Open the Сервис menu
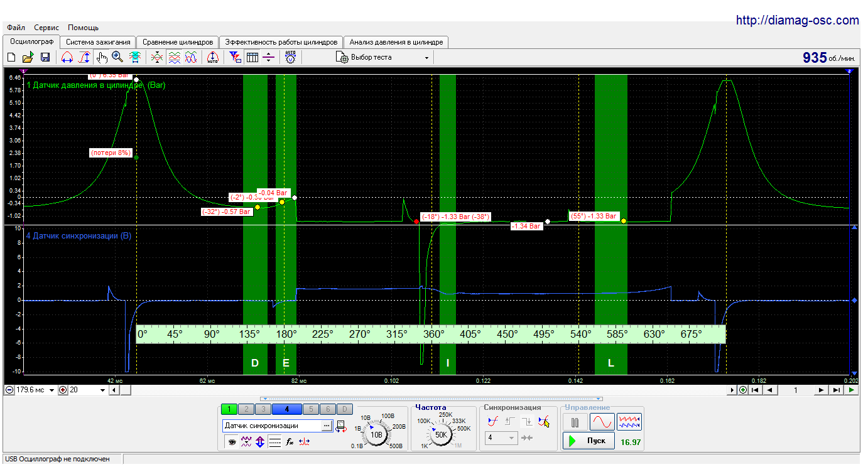This screenshot has height=467, width=868. [46, 28]
